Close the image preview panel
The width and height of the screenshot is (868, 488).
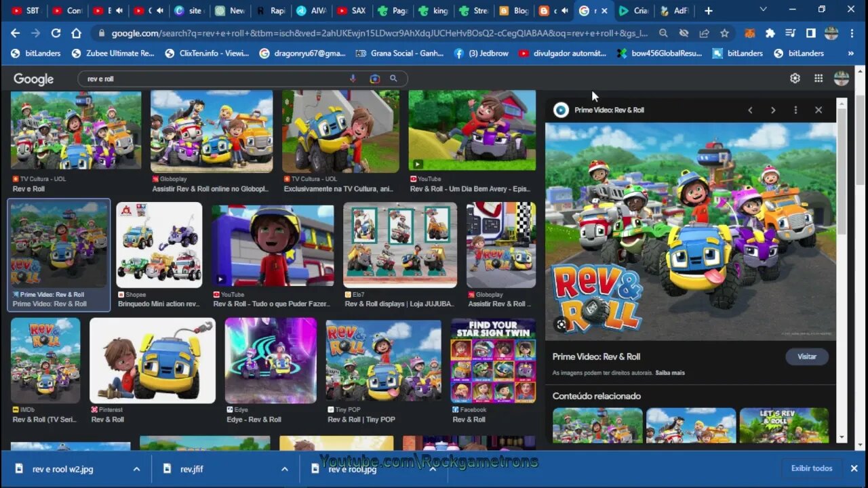point(818,110)
